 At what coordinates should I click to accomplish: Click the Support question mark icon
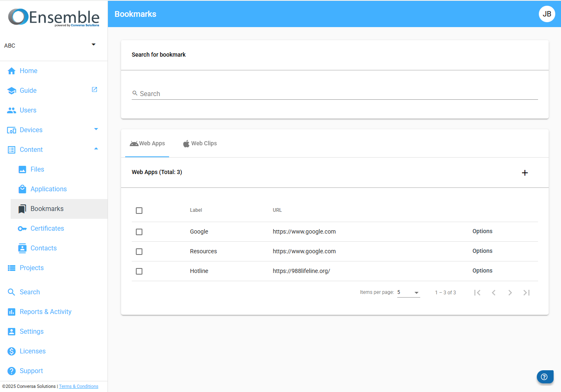coord(11,371)
